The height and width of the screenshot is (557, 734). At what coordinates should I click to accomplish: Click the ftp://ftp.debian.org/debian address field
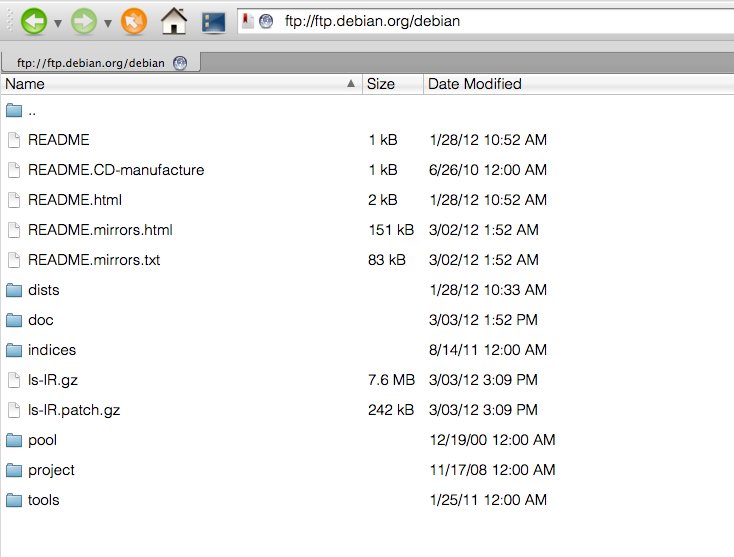click(485, 21)
